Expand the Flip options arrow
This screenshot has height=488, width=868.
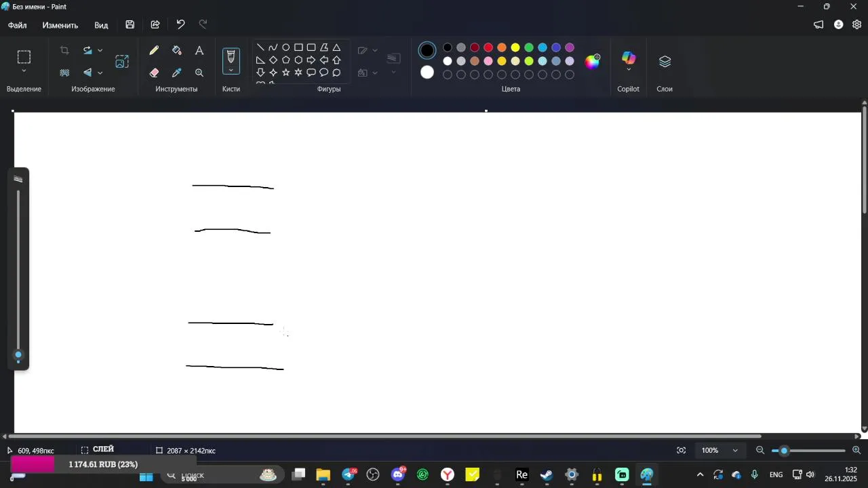pos(100,73)
